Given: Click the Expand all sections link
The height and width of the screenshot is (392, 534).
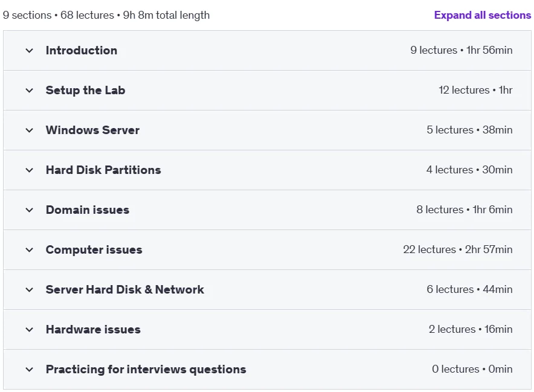Looking at the screenshot, I should 482,15.
